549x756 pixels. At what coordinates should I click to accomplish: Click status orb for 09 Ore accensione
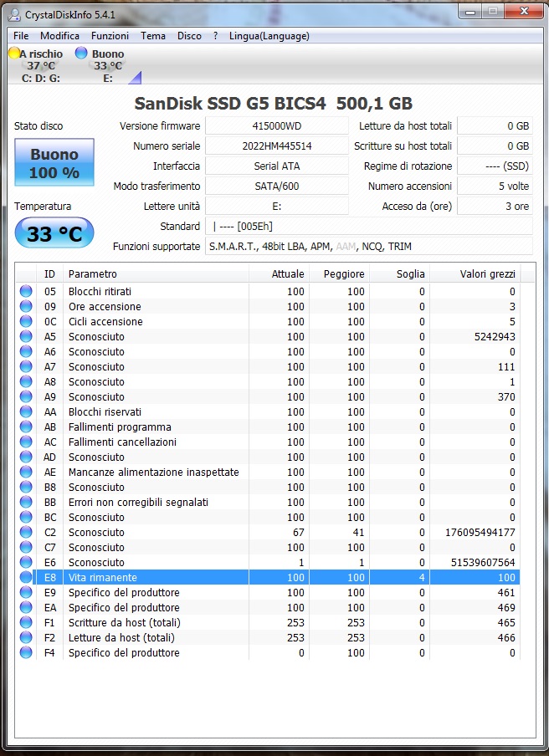click(26, 306)
